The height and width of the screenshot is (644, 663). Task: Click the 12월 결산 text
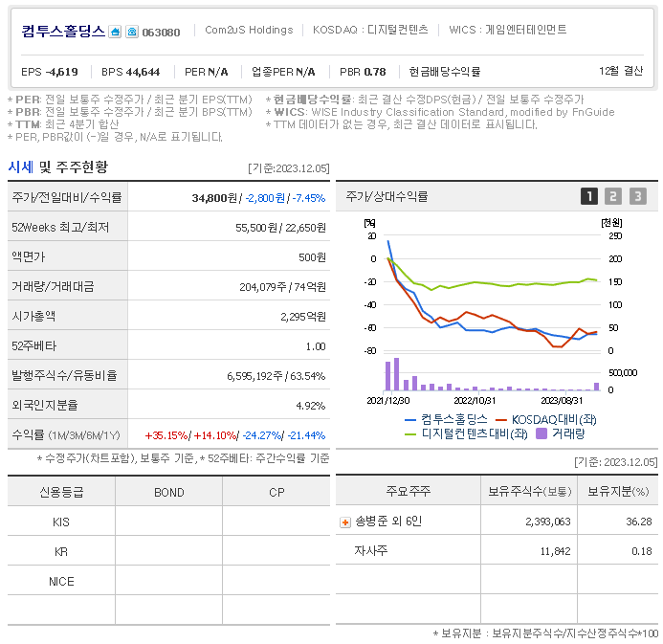[x=621, y=71]
